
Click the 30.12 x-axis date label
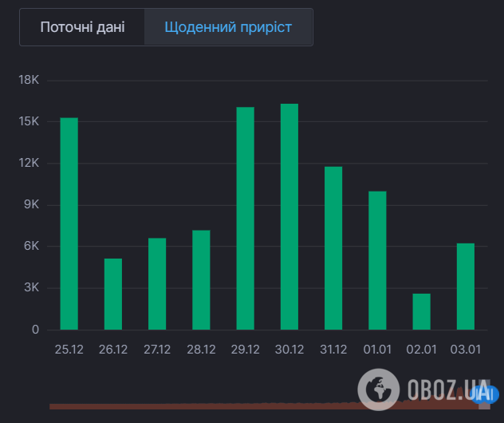[289, 349]
